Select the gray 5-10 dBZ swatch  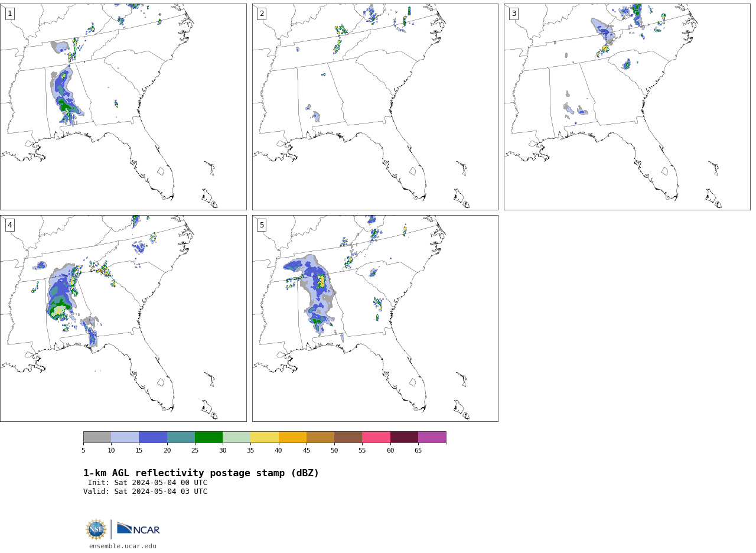97,437
